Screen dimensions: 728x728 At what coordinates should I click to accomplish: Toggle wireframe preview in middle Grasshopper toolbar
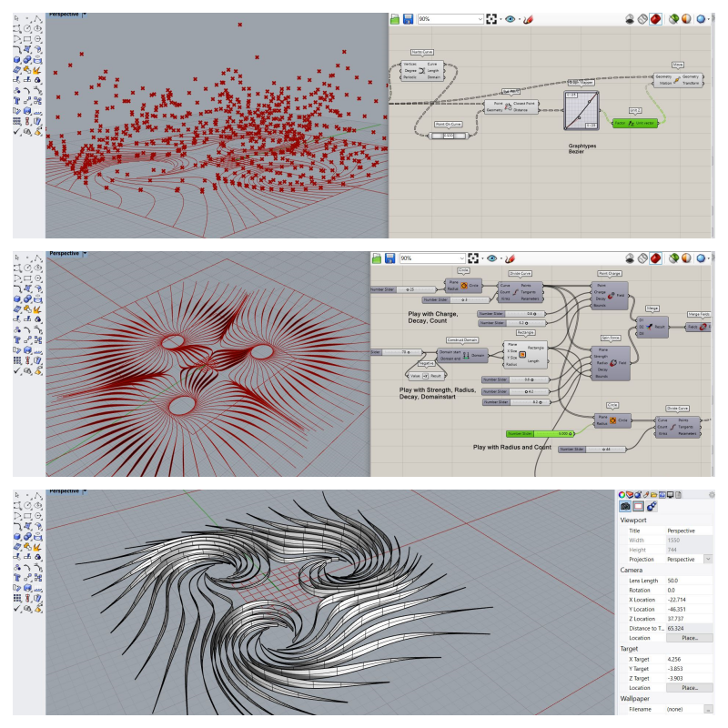(642, 258)
